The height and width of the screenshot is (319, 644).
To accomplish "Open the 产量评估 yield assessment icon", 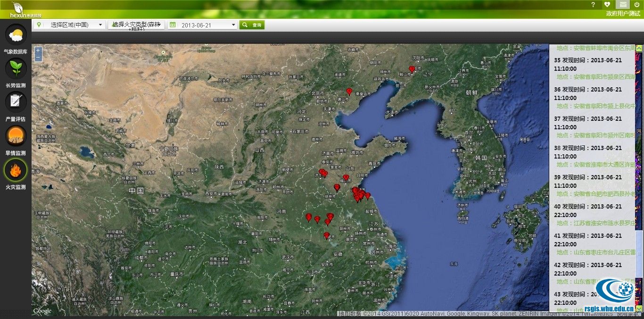I will pyautogui.click(x=16, y=102).
